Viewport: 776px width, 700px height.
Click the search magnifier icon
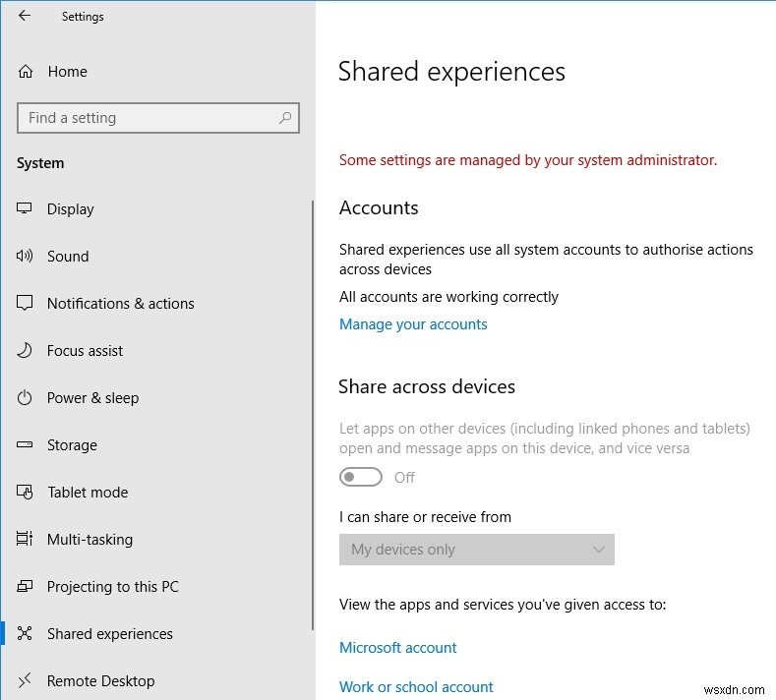pyautogui.click(x=285, y=118)
